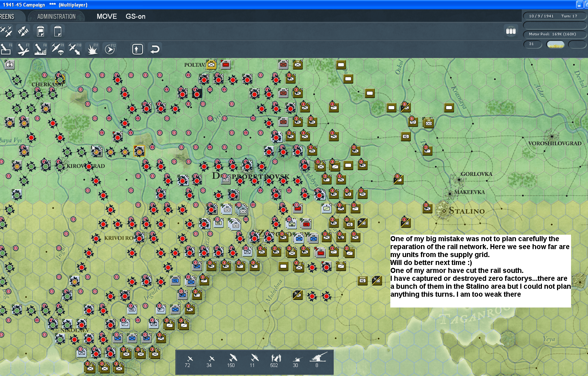Select the air combat mode icon
The height and width of the screenshot is (376, 588).
[x=7, y=31]
